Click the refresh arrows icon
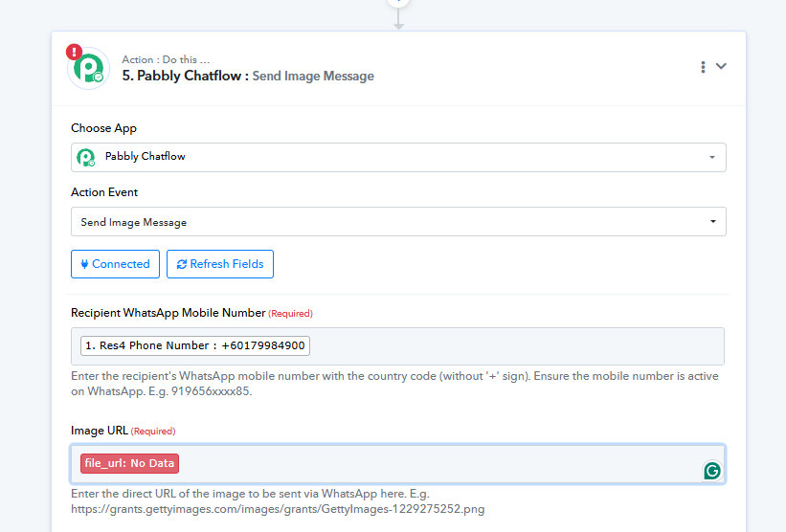The height and width of the screenshot is (532, 786). pyautogui.click(x=182, y=264)
